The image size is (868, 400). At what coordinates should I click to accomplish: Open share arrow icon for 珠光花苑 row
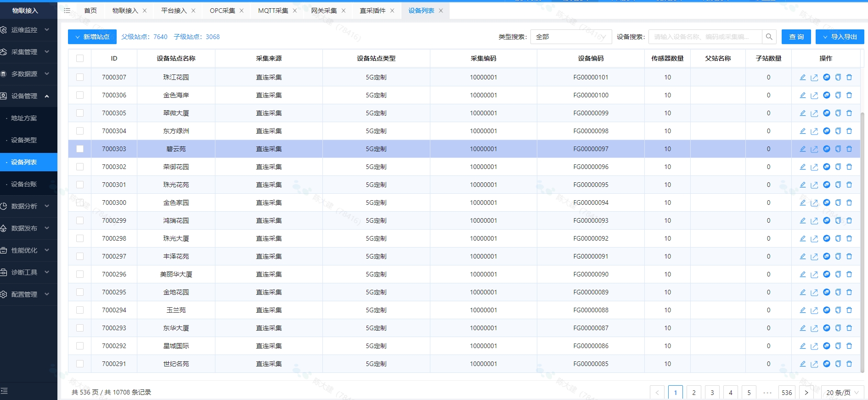coord(814,185)
